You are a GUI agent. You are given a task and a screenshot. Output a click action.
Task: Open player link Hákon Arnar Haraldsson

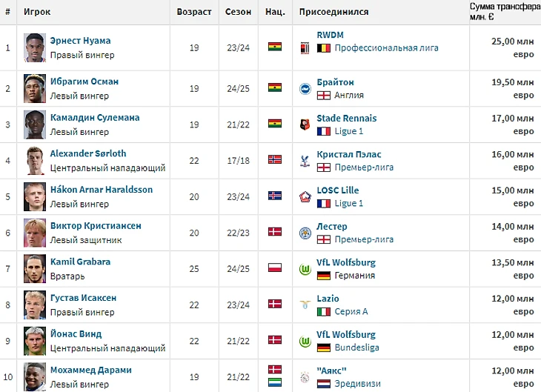click(101, 190)
